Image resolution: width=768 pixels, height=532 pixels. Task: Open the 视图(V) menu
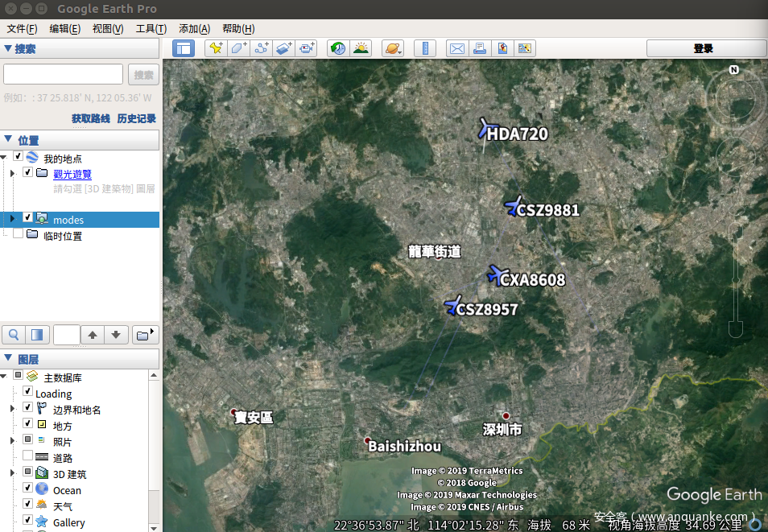[x=108, y=29]
